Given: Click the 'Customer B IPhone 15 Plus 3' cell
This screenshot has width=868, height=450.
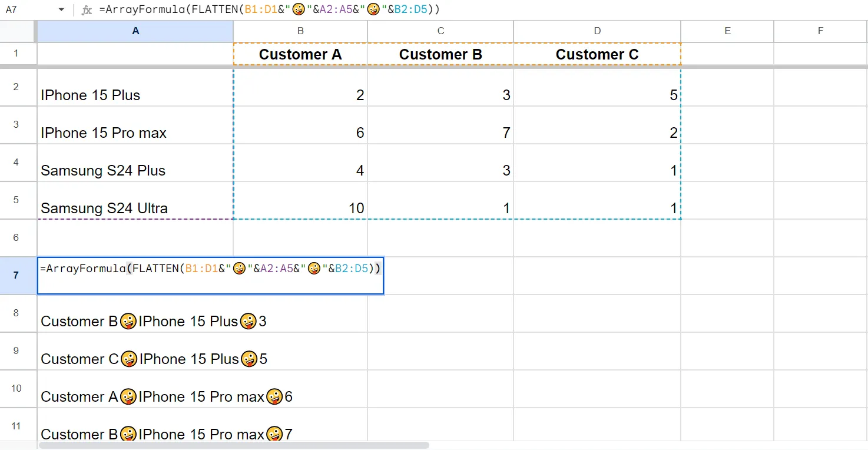Looking at the screenshot, I should (135, 314).
